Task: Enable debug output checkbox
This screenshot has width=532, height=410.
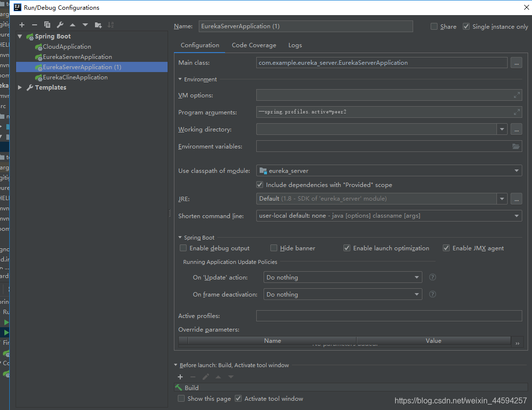Action: (183, 248)
